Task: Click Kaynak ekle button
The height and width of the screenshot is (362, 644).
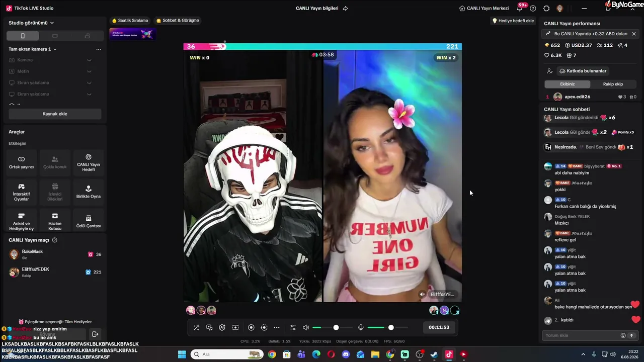Action: pos(55,114)
